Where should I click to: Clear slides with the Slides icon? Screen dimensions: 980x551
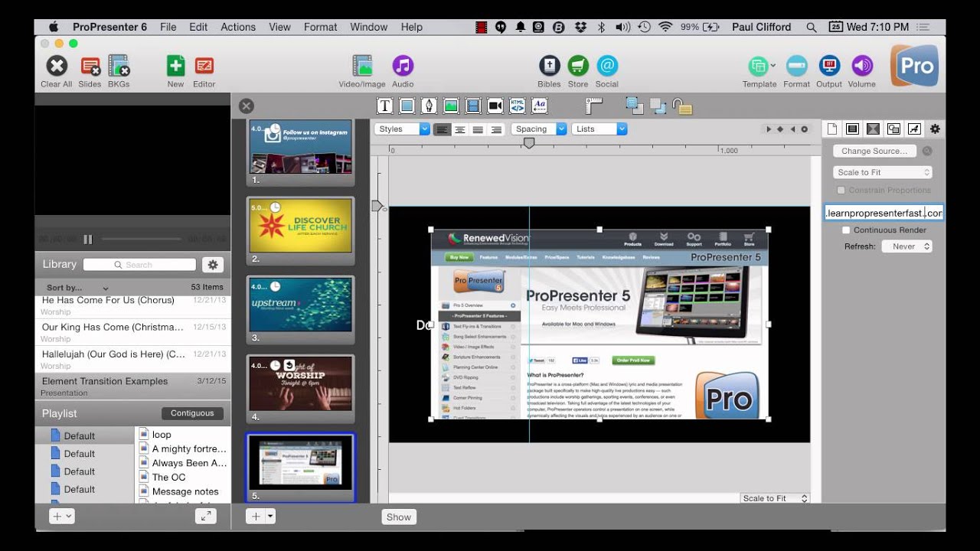90,67
